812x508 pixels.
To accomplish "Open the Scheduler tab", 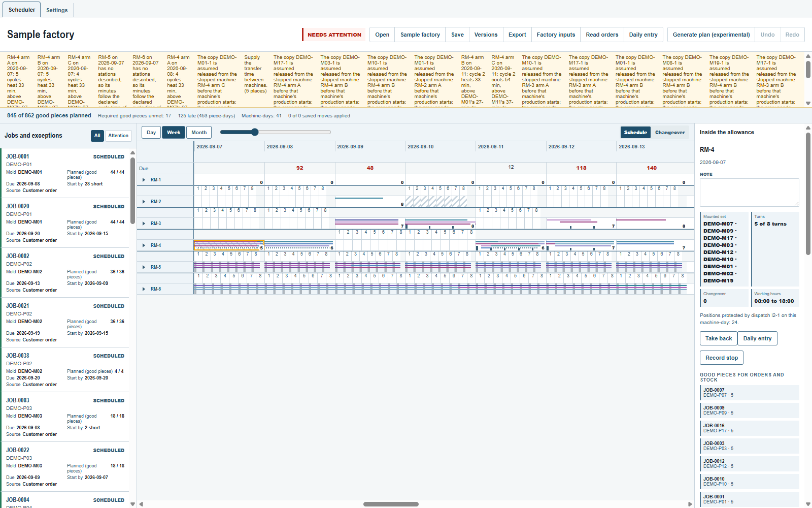I will click(x=22, y=10).
